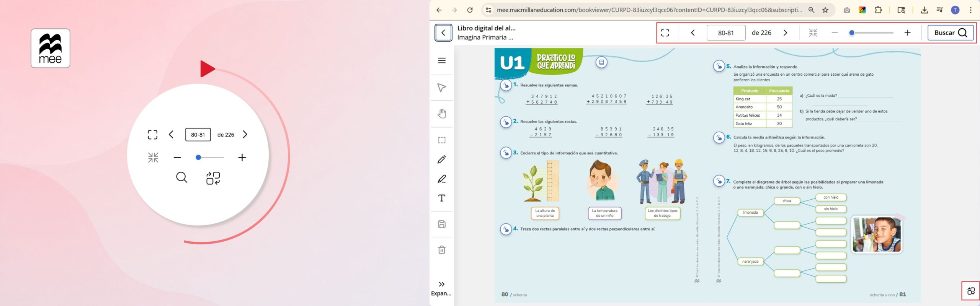Click the 'Los distintos tipos de trabajo' caption

pos(662,213)
